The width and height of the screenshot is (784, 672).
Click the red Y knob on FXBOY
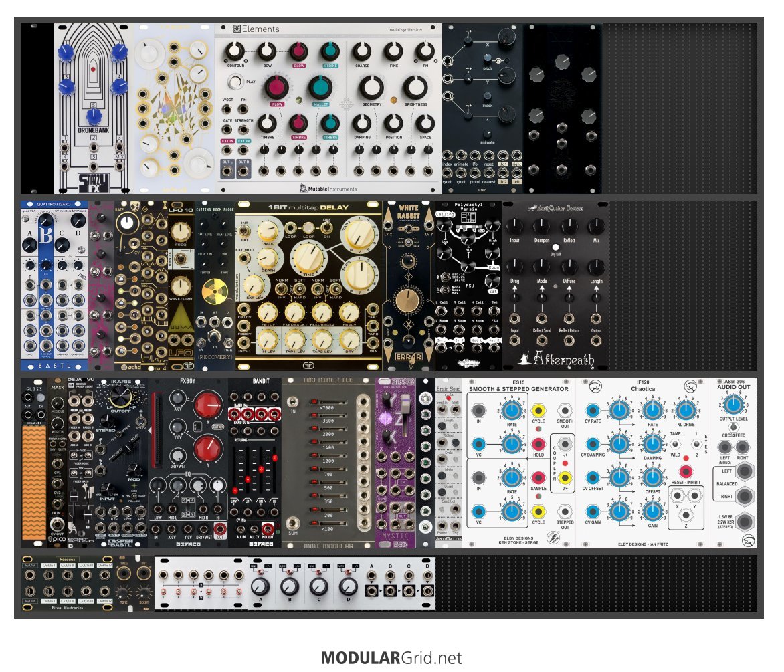(x=207, y=448)
